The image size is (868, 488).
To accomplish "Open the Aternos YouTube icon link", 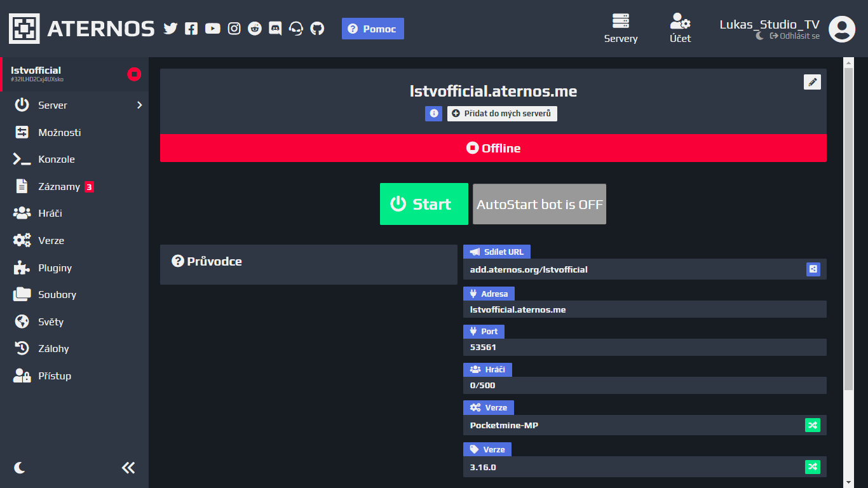I will click(x=213, y=29).
